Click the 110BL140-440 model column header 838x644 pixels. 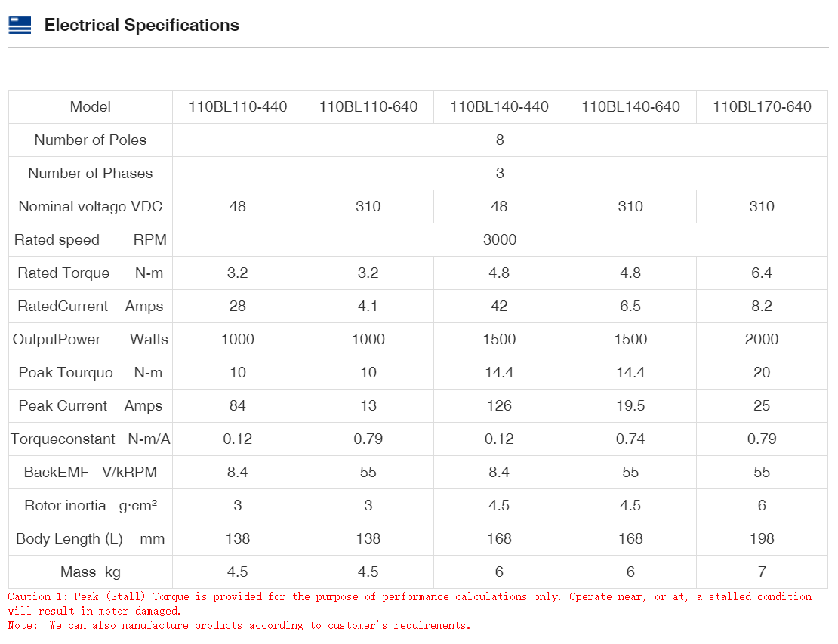(x=499, y=106)
